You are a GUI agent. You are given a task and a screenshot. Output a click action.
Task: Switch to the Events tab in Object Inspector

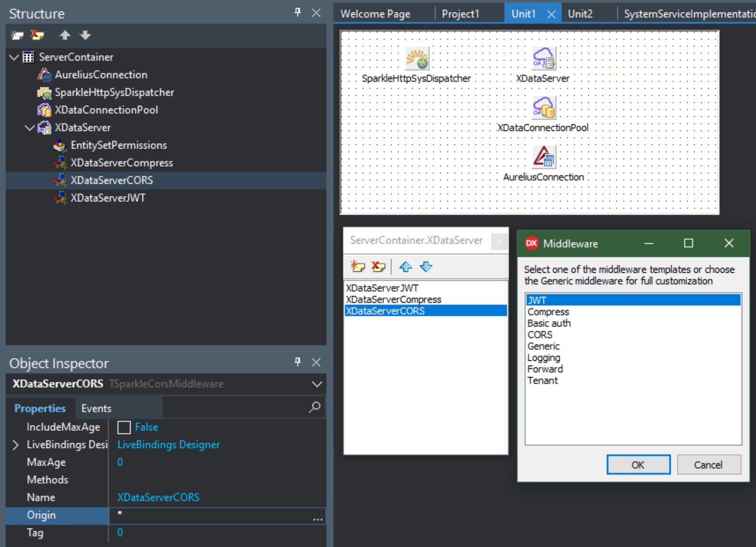(x=96, y=408)
